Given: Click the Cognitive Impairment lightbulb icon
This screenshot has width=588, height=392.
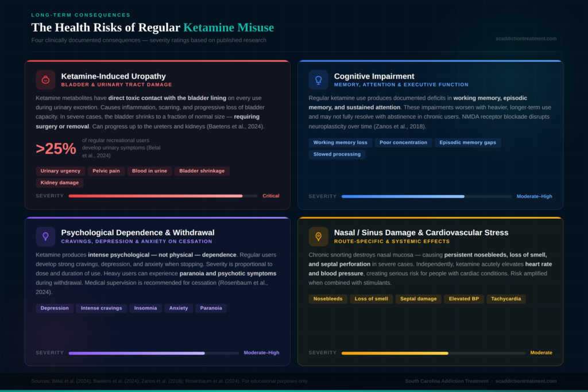Looking at the screenshot, I should pos(318,80).
